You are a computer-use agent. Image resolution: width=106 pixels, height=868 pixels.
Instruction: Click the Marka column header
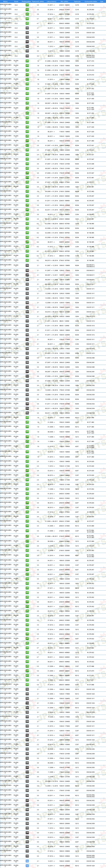[5, 1]
